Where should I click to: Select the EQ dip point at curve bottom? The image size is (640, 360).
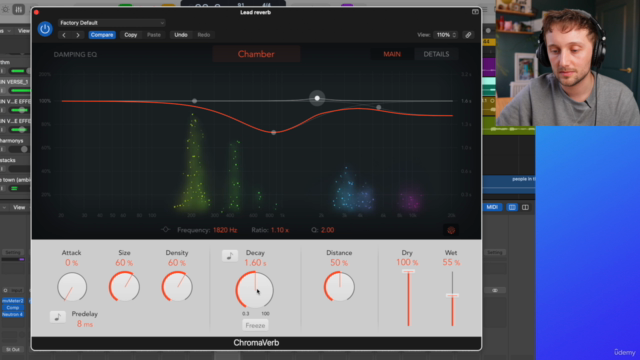point(273,132)
